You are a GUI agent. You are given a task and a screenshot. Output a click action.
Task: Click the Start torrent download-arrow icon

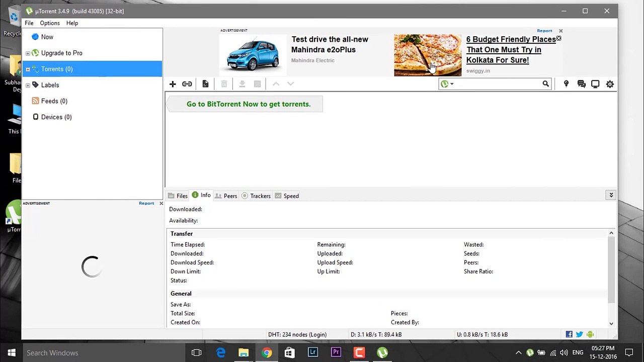[x=242, y=84]
